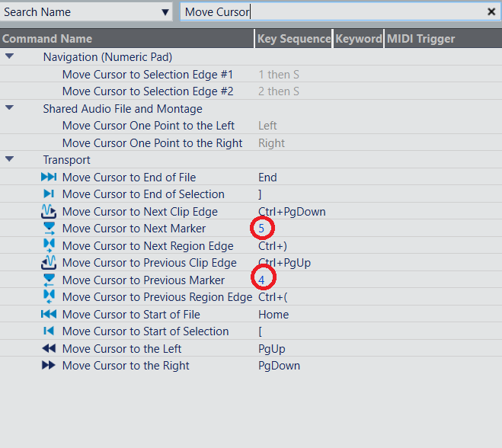Click the Move Cursor to the Right icon
Image resolution: width=502 pixels, height=448 pixels.
[x=49, y=366]
